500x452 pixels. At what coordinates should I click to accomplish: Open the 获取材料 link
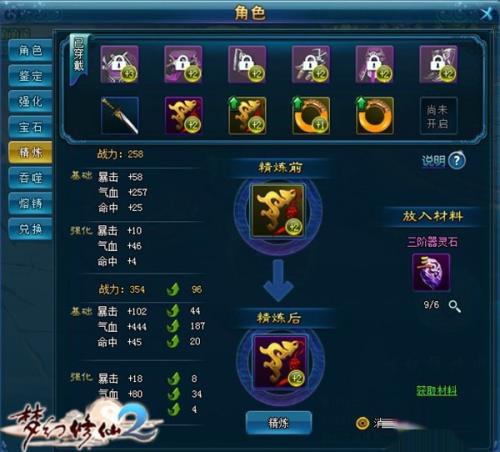[x=437, y=391]
